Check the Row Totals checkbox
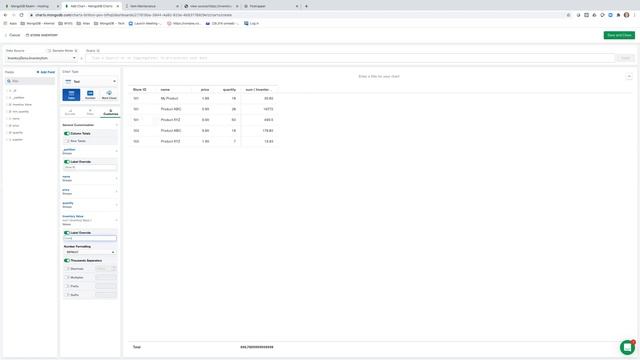This screenshot has width=640, height=360. [x=67, y=141]
